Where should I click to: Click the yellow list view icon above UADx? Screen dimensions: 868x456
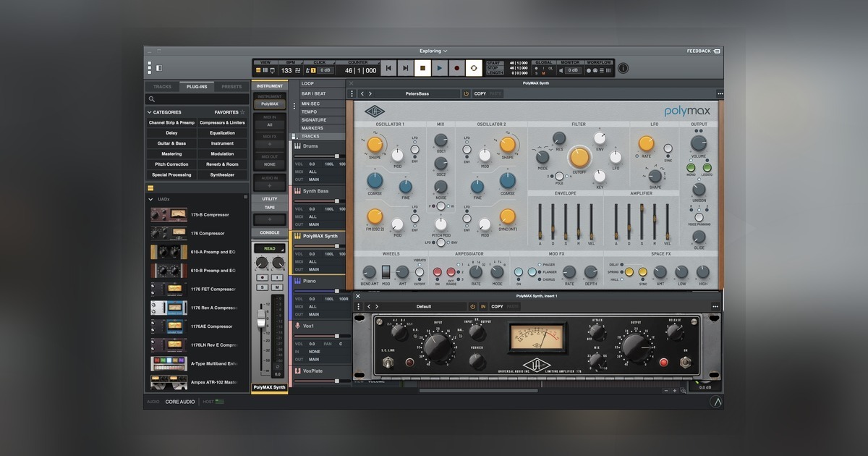[150, 188]
